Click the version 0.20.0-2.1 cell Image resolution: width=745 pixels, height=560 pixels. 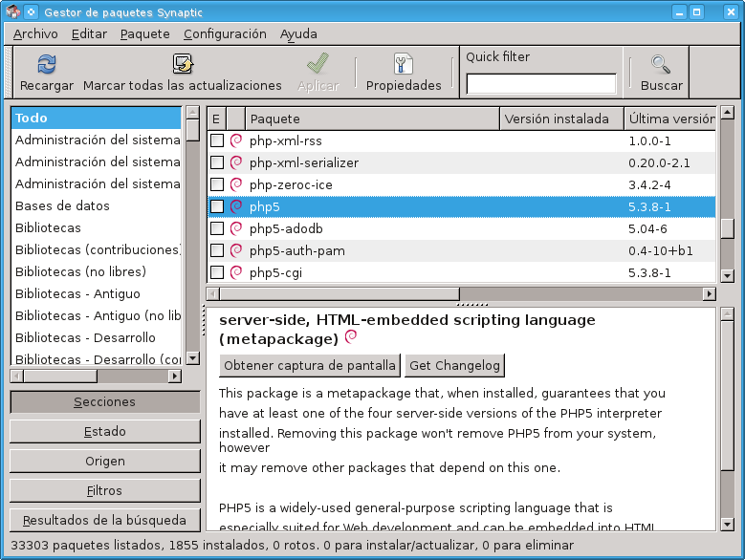[659, 162]
